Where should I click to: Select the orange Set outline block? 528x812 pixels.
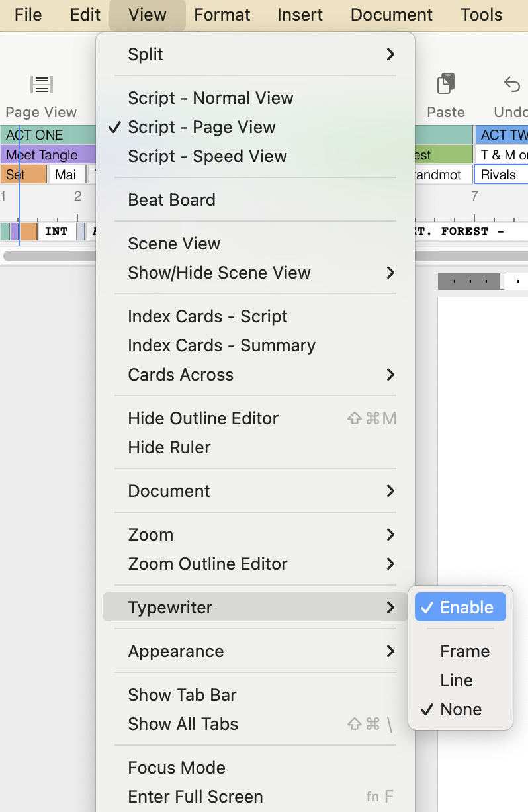tap(23, 175)
